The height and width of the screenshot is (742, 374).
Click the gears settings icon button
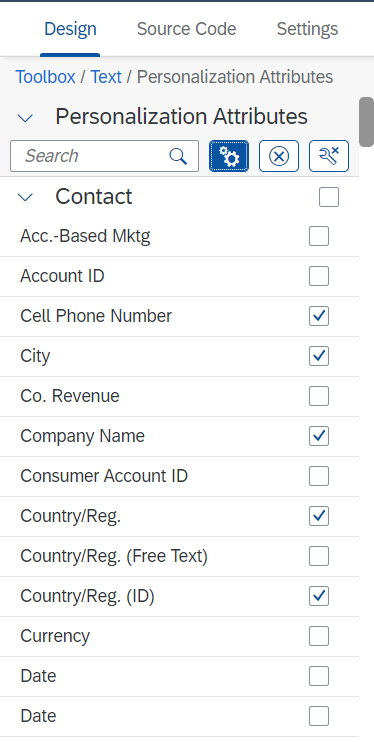point(229,156)
